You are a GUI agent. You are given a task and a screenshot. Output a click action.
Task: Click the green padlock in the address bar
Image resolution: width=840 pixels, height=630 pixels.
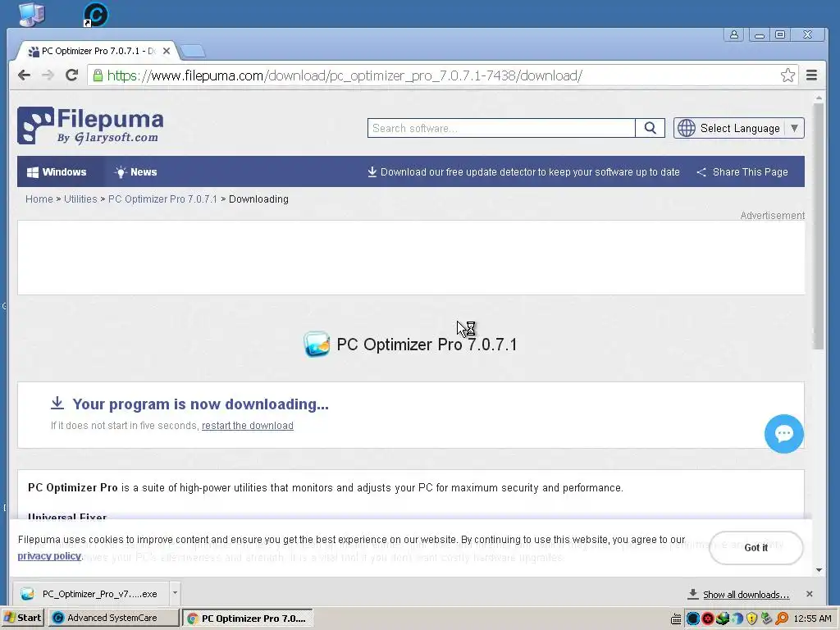(x=98, y=75)
